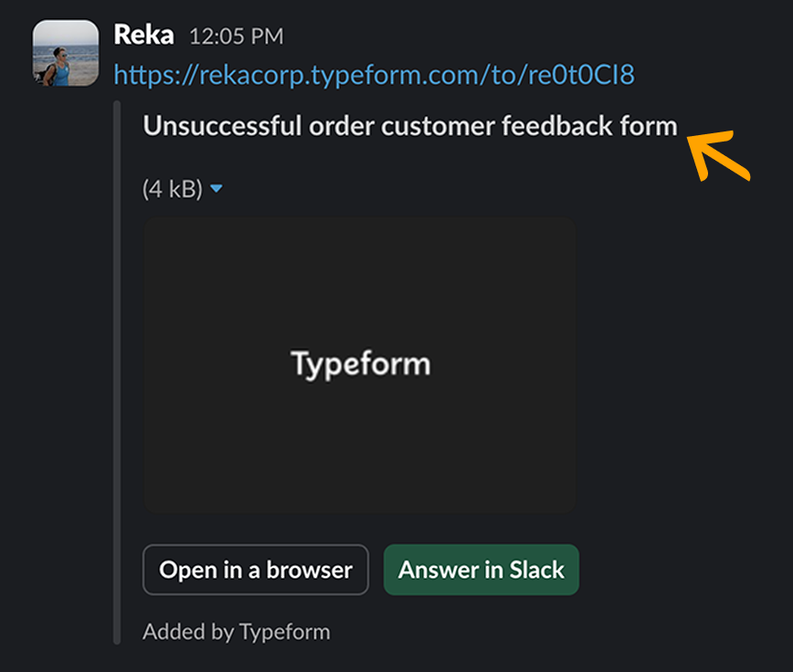Click the Added by Typeform footer text
This screenshot has width=793, height=672.
coord(236,631)
